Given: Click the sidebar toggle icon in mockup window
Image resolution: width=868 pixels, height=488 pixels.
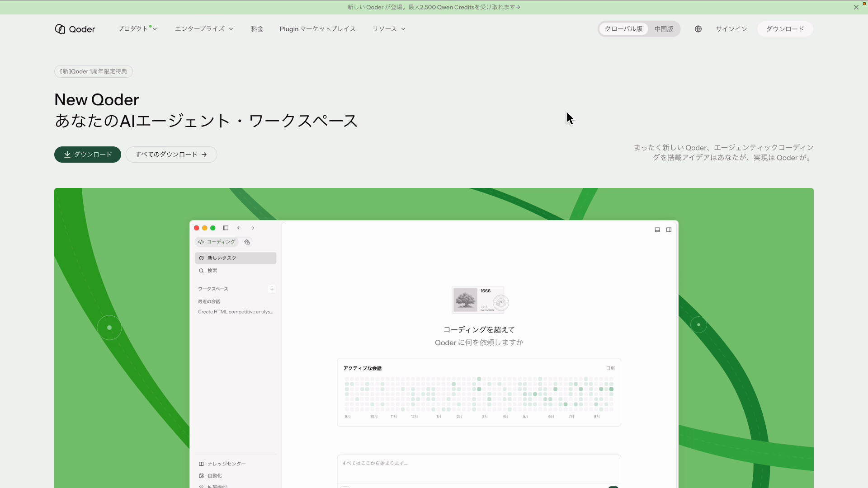Looking at the screenshot, I should point(226,228).
